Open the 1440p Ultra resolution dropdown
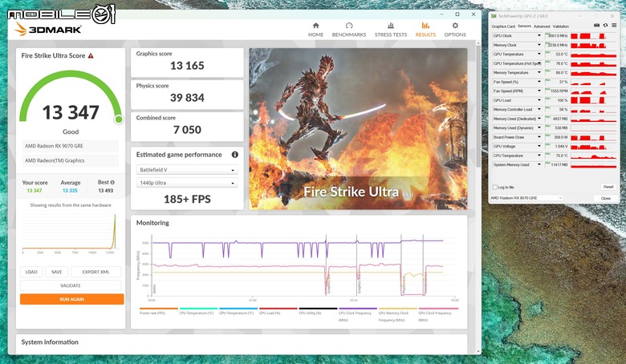Screen dimensions: 626x364 (187, 183)
